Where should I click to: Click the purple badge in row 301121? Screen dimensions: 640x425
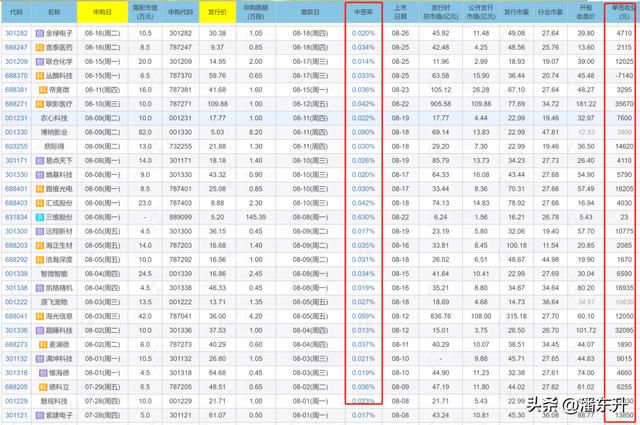pos(40,415)
